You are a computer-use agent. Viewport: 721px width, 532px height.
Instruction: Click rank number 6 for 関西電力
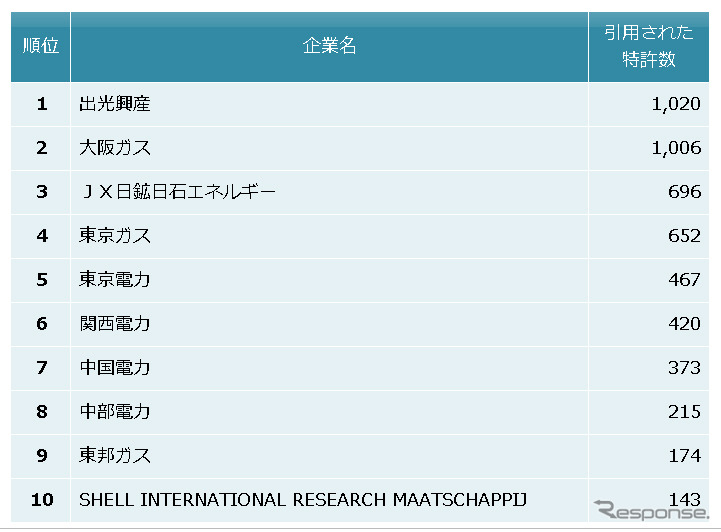coord(42,324)
